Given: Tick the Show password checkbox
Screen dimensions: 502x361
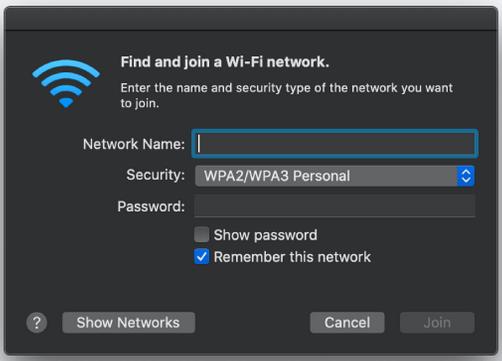Looking at the screenshot, I should pos(202,234).
